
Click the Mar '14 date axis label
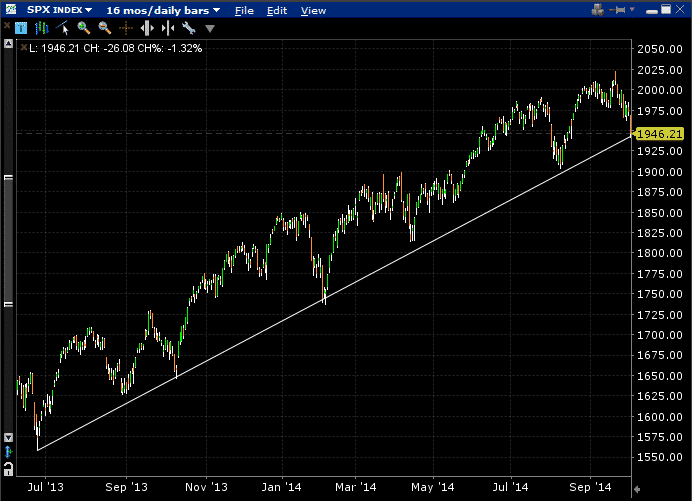[355, 487]
